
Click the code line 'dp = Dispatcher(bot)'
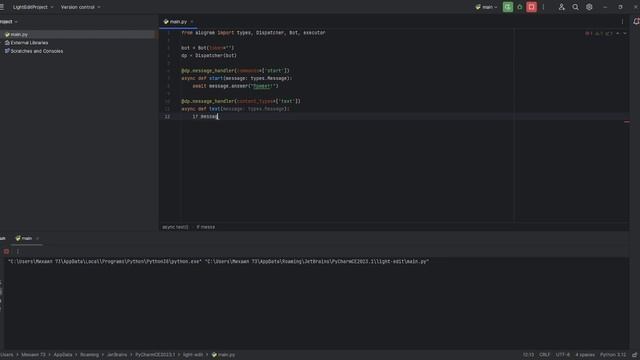tap(209, 56)
